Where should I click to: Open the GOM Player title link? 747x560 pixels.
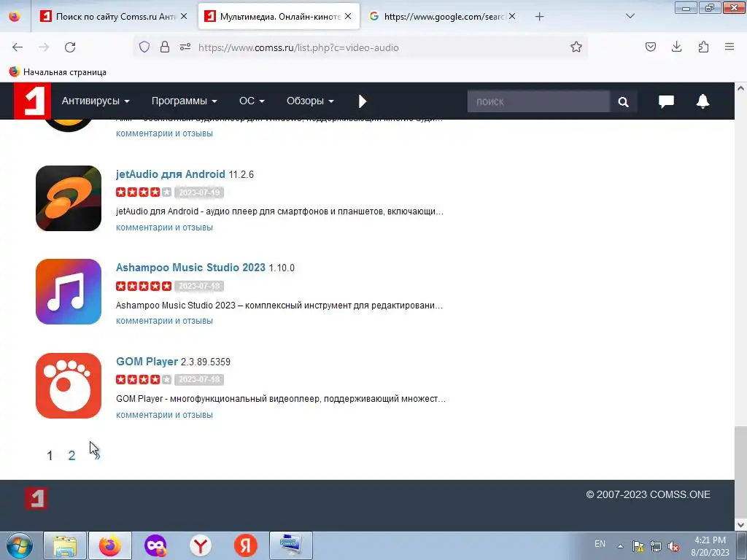coord(147,362)
